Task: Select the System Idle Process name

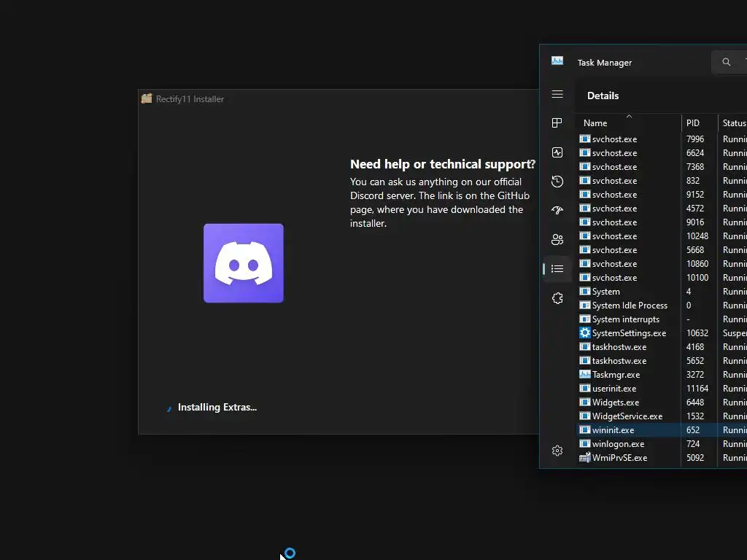Action: 630,306
